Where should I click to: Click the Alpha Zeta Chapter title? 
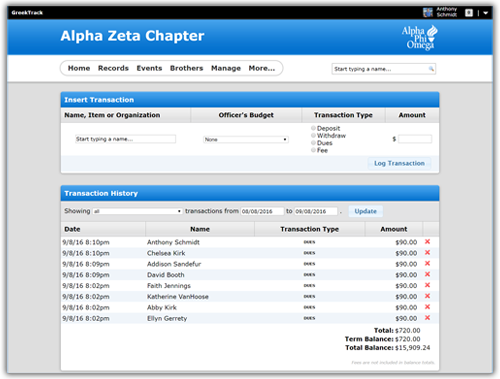point(132,36)
